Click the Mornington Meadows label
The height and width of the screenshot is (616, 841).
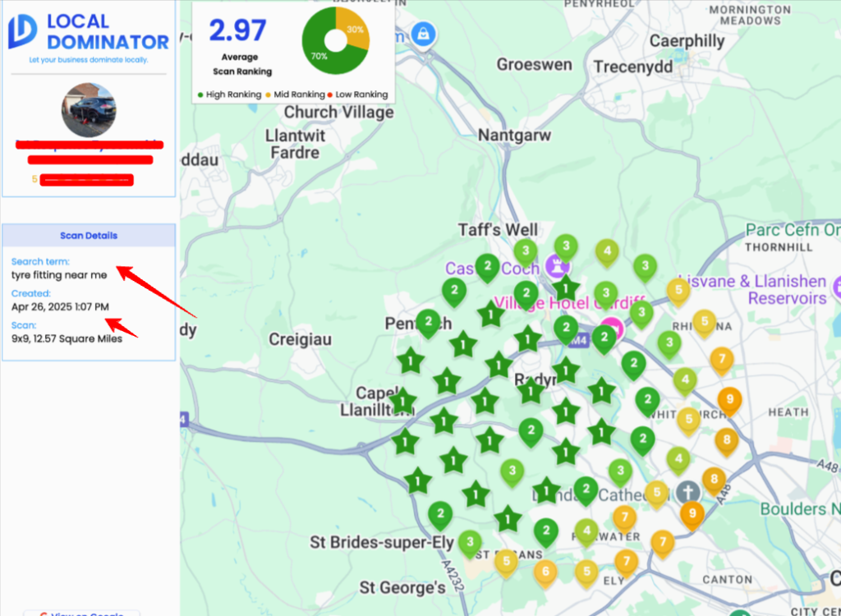pyautogui.click(x=750, y=15)
